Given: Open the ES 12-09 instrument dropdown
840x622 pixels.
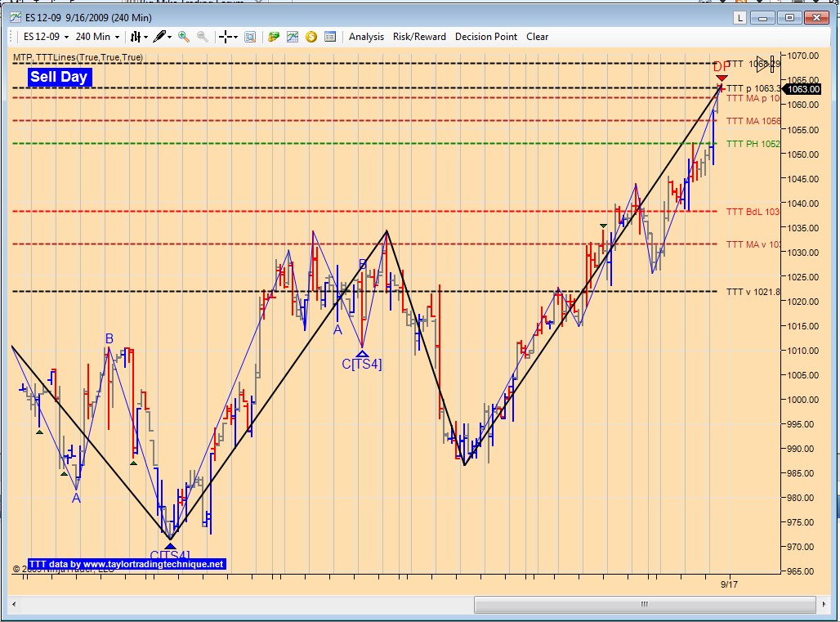Looking at the screenshot, I should click(x=47, y=37).
